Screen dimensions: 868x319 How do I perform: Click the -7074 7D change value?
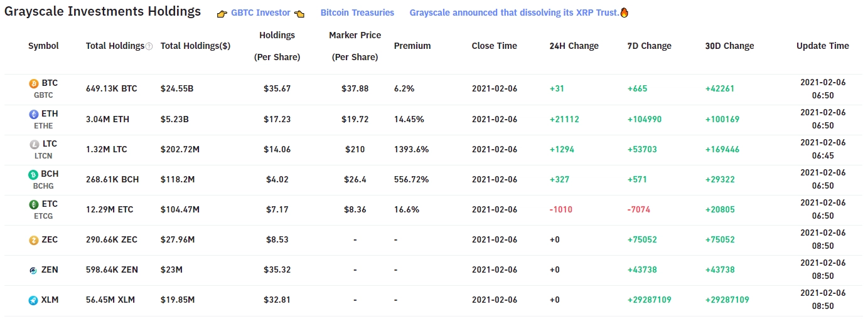click(640, 209)
